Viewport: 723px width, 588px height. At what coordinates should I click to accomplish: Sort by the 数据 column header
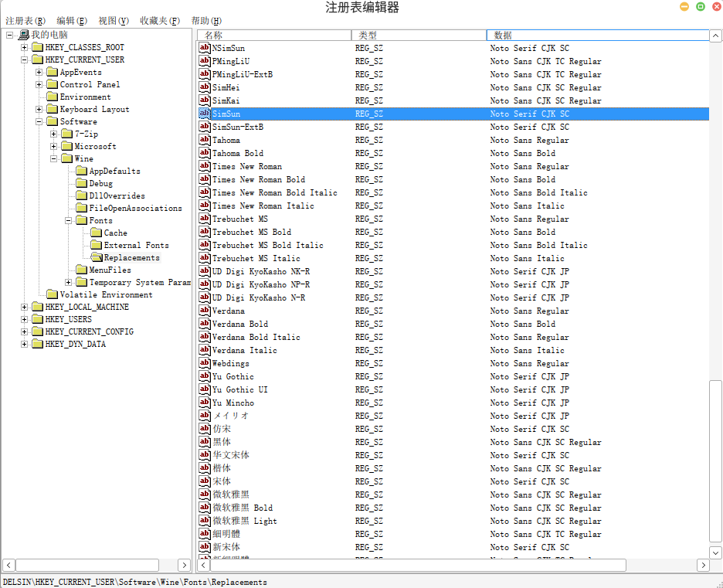(x=598, y=36)
